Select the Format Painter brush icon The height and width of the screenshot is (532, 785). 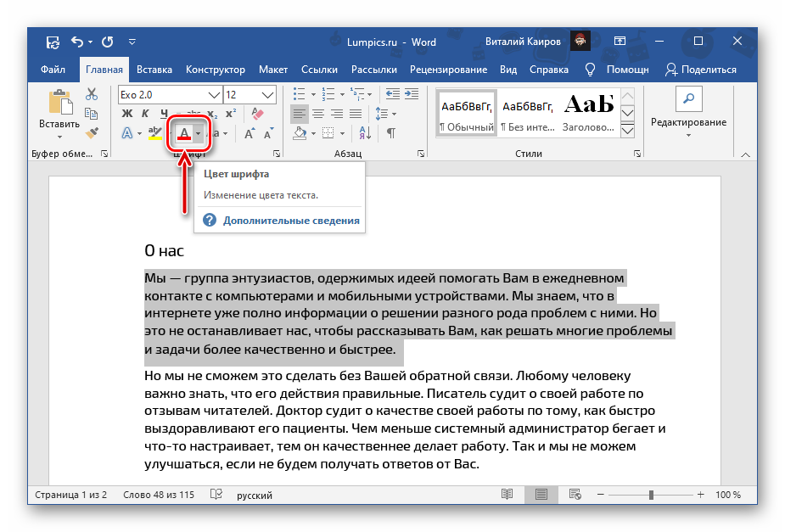pos(92,132)
